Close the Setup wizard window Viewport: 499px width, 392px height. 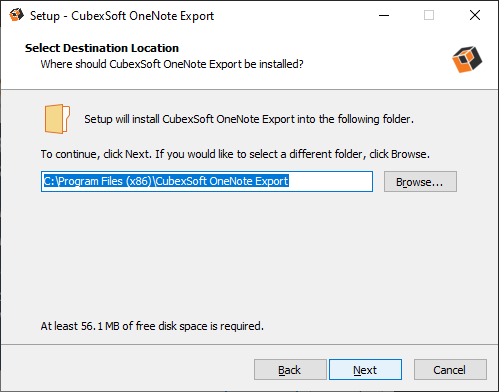click(x=475, y=15)
